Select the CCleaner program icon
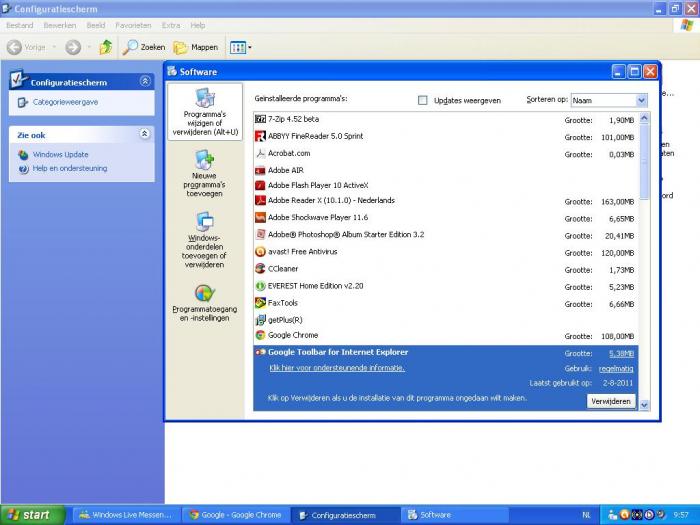Viewport: 700px width, 525px height. click(x=260, y=269)
